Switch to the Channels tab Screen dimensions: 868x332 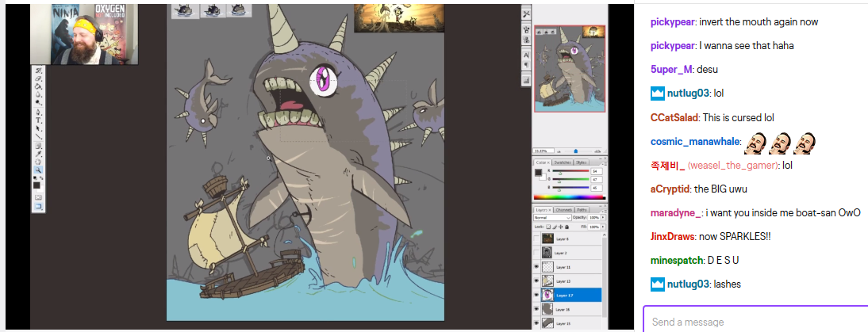click(x=563, y=209)
